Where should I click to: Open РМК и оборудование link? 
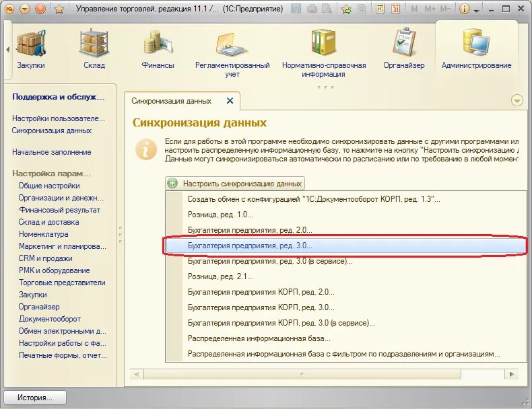tap(55, 270)
